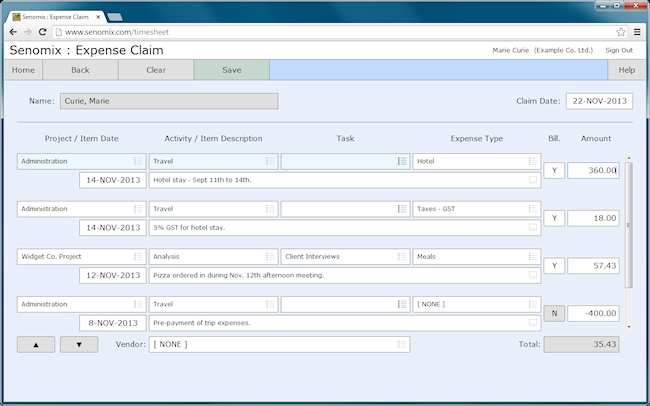Screen dimensions: 650x406
Task: Open Help in the toolbar
Action: click(627, 70)
